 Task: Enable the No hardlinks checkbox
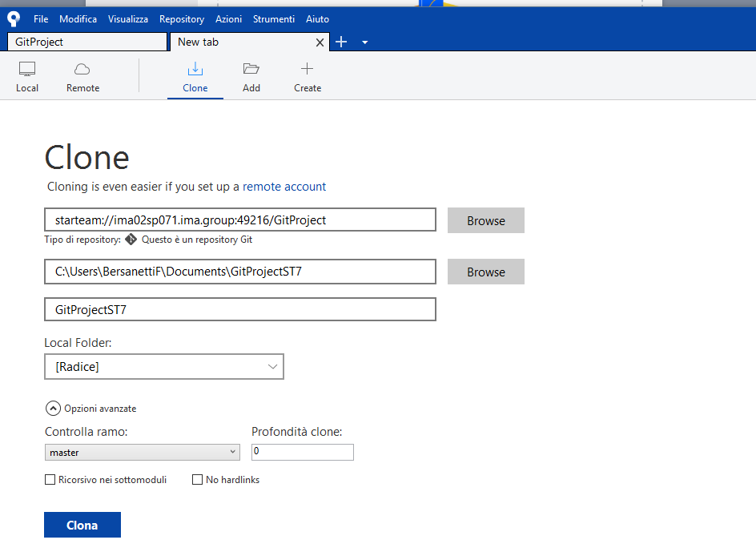click(x=197, y=479)
